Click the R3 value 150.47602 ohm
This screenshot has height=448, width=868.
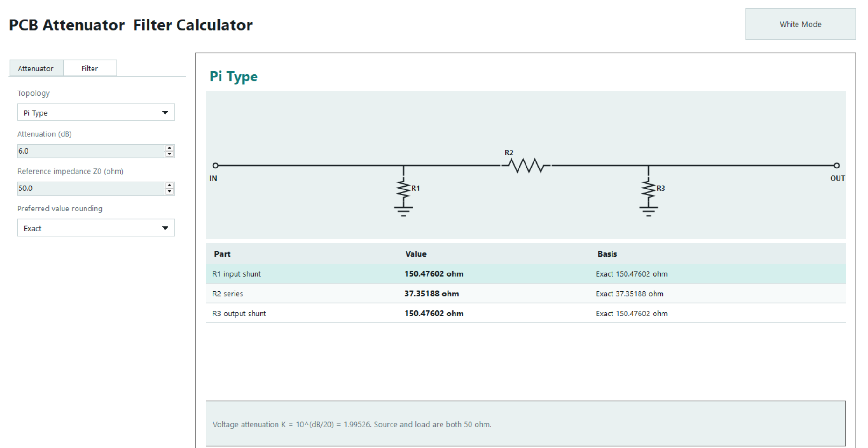tap(434, 314)
